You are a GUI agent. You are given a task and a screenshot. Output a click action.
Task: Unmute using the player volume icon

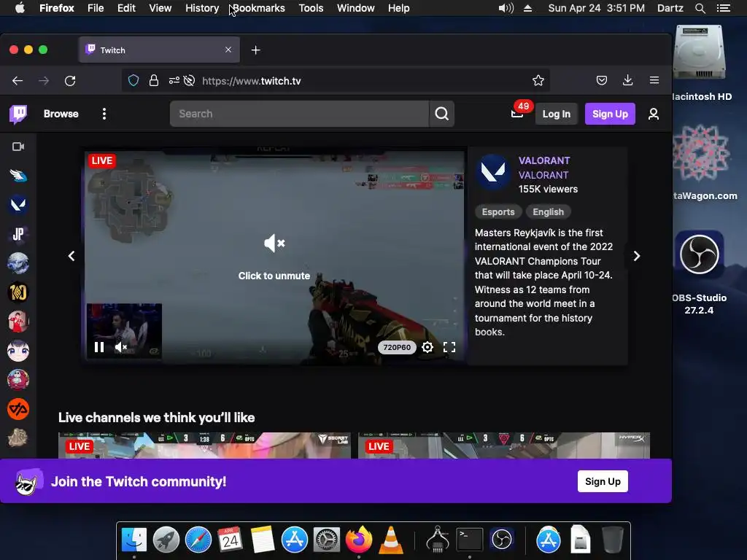120,347
